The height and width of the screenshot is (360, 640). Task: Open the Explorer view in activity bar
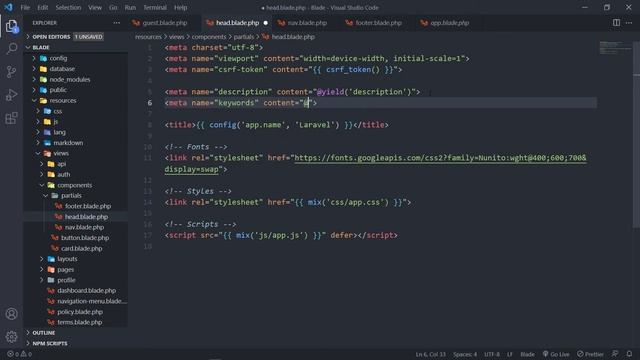coord(11,27)
